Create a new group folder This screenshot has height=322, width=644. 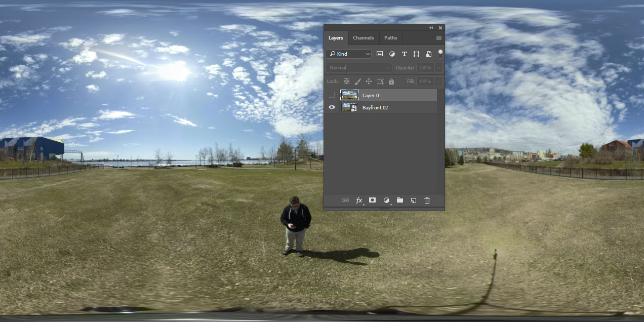pyautogui.click(x=399, y=200)
